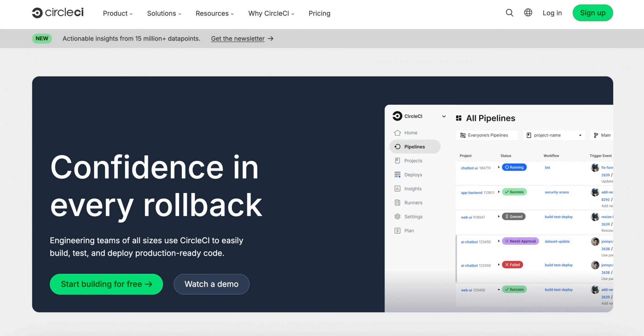Viewport: 644px width, 336px height.
Task: Click the Pipelines icon in the sidebar
Action: [x=397, y=147]
